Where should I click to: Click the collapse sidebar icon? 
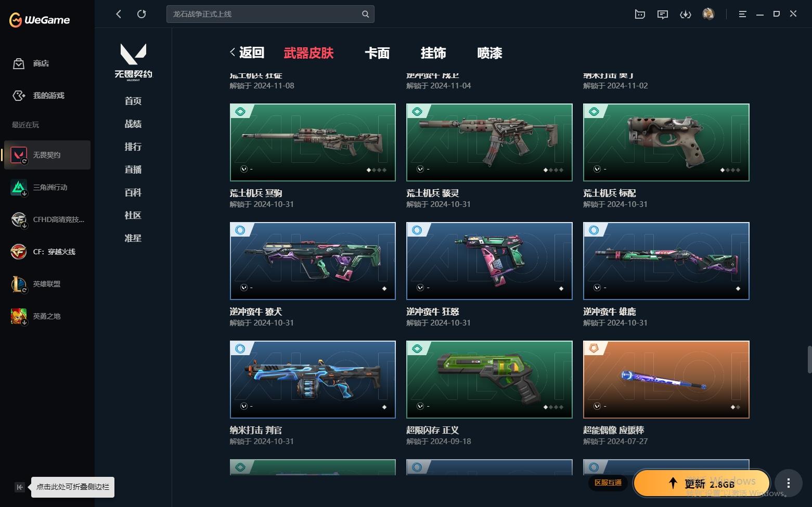pos(19,487)
